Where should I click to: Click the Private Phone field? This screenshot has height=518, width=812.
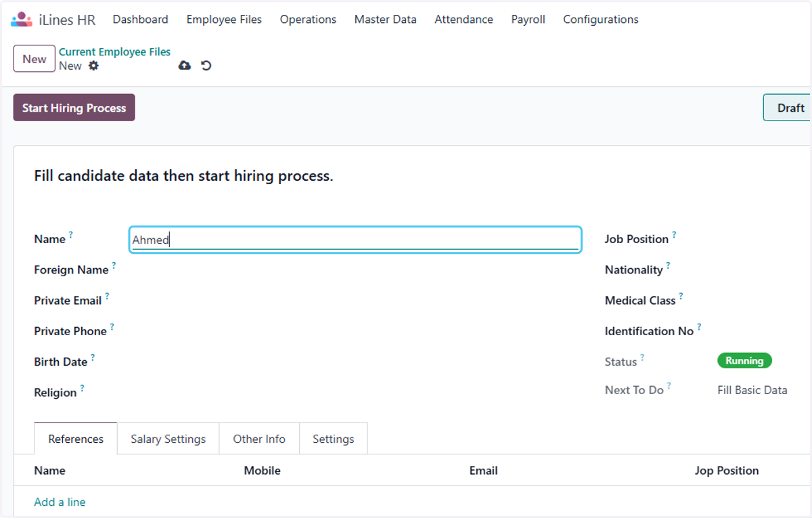tap(355, 331)
